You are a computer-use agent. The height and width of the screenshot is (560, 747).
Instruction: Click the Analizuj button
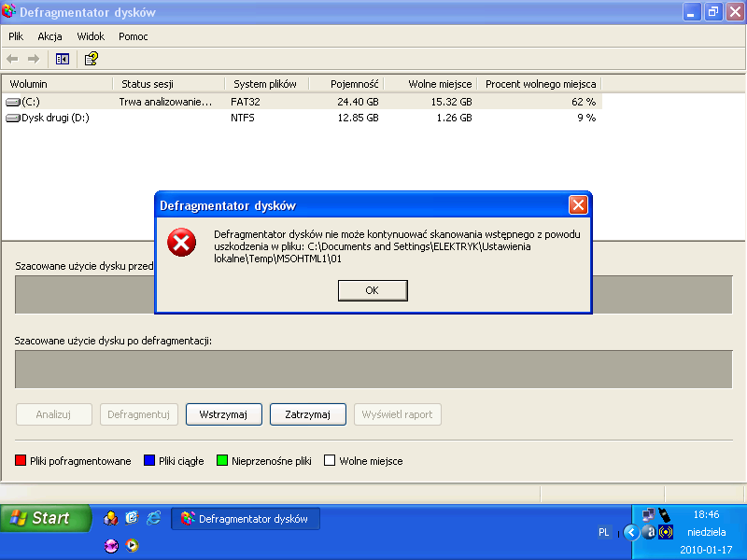(54, 414)
